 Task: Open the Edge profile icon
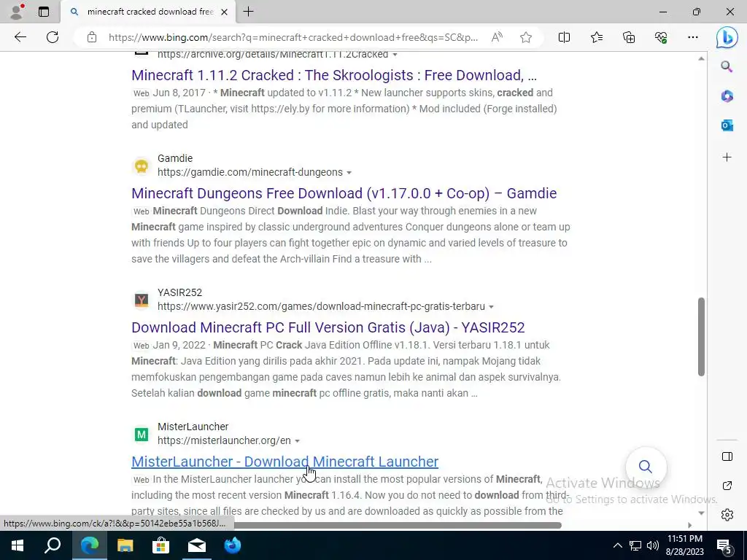click(18, 12)
